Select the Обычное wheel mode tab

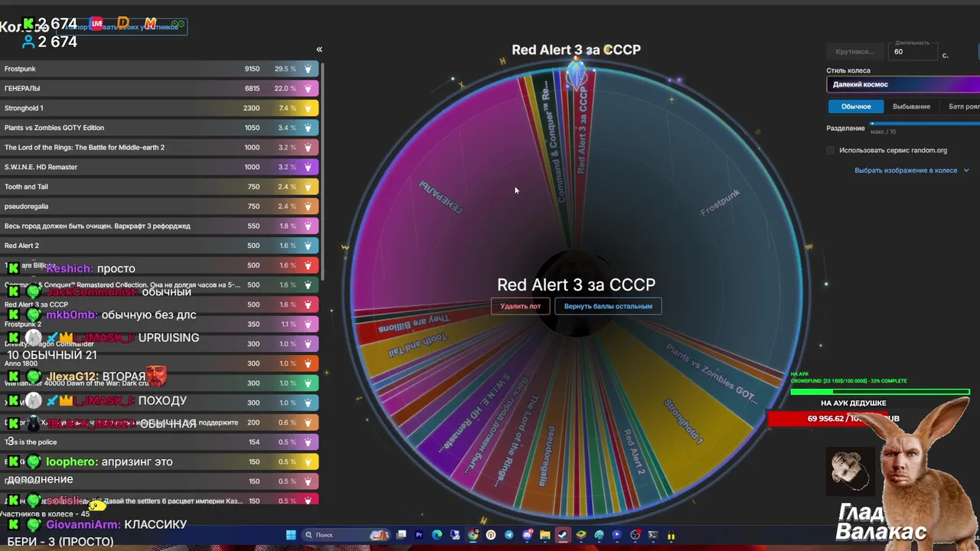pos(856,106)
